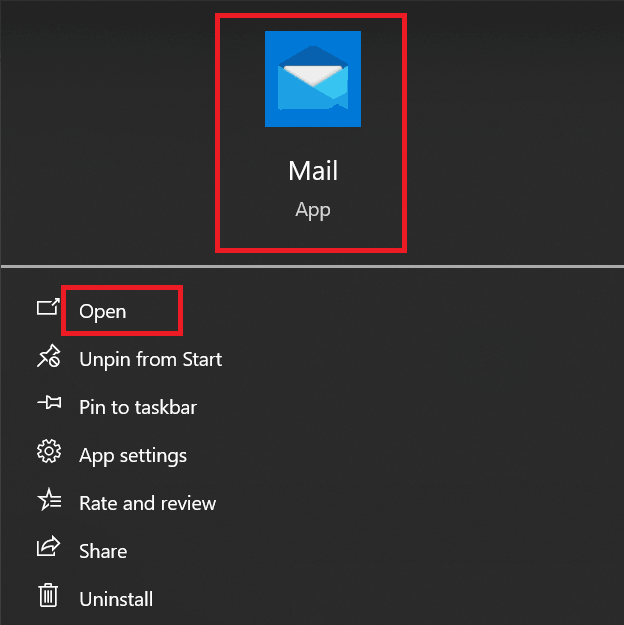Image resolution: width=624 pixels, height=625 pixels.
Task: Click the blue Mail envelope app icon
Action: 313,79
